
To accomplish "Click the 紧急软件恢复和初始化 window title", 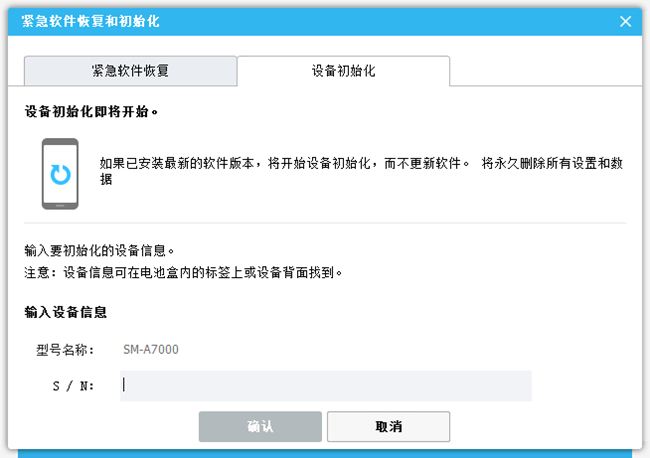I will pyautogui.click(x=90, y=21).
